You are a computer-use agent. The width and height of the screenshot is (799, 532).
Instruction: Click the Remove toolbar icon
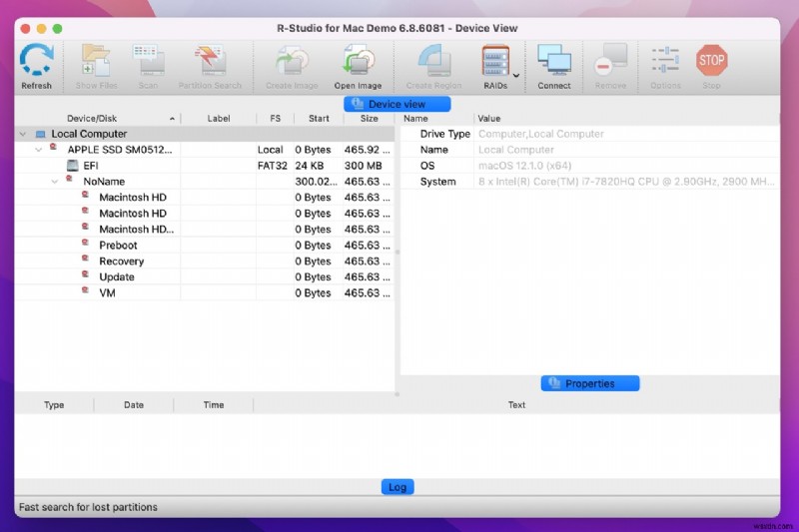point(610,61)
